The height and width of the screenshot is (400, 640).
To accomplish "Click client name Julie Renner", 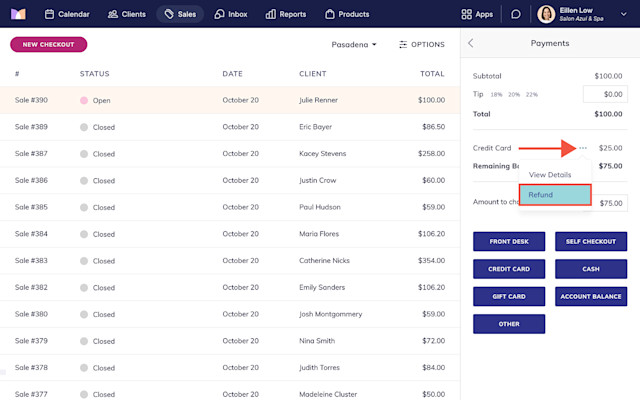I will (318, 100).
